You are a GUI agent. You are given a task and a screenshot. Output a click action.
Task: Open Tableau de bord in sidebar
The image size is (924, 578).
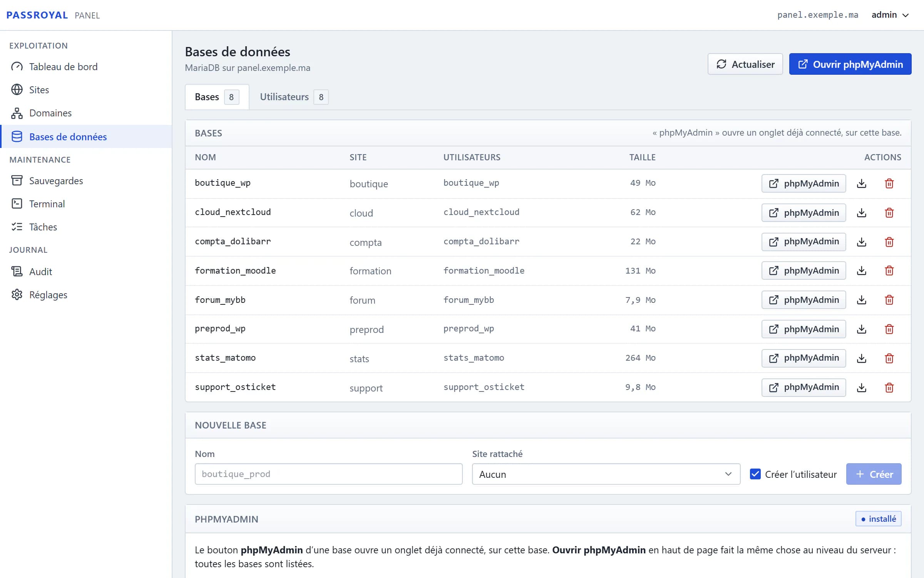[x=86, y=67]
